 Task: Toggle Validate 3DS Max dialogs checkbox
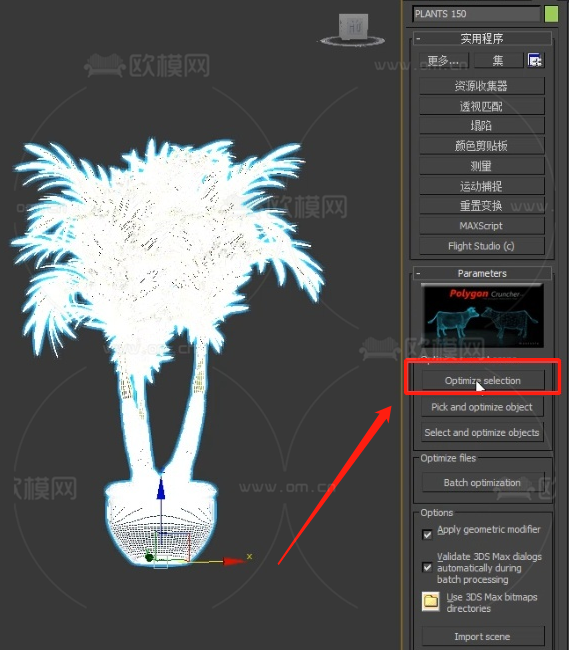427,567
